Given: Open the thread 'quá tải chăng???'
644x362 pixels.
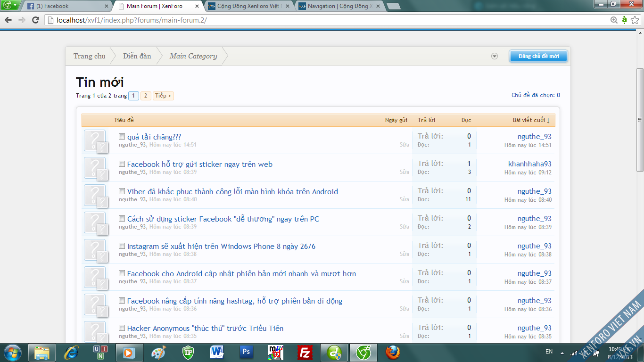Looking at the screenshot, I should (154, 137).
